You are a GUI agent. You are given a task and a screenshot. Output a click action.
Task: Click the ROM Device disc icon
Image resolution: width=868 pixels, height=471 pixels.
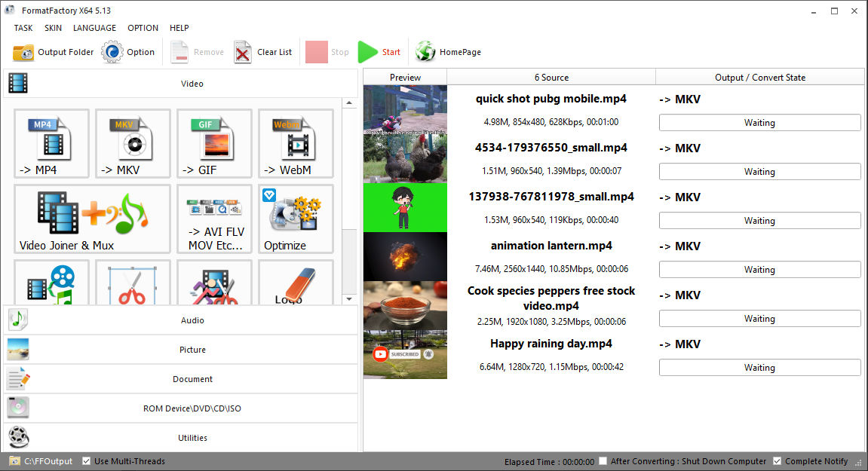[x=17, y=408]
